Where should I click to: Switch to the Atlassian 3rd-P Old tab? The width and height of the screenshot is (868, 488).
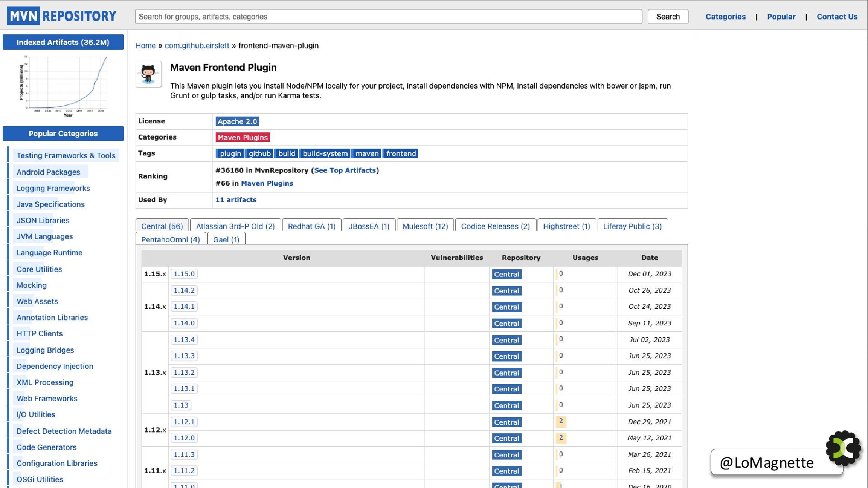click(x=235, y=226)
